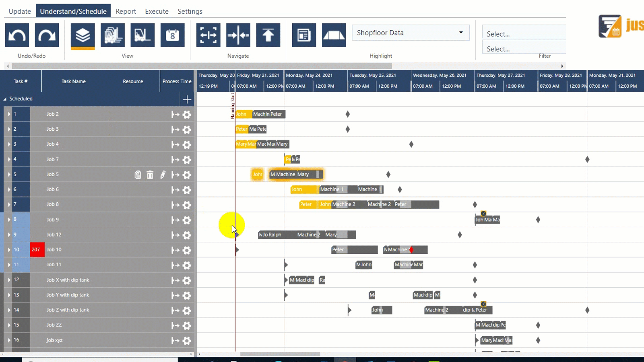The image size is (644, 362).
Task: Copy Job 5 using clipboard icon
Action: [x=138, y=175]
